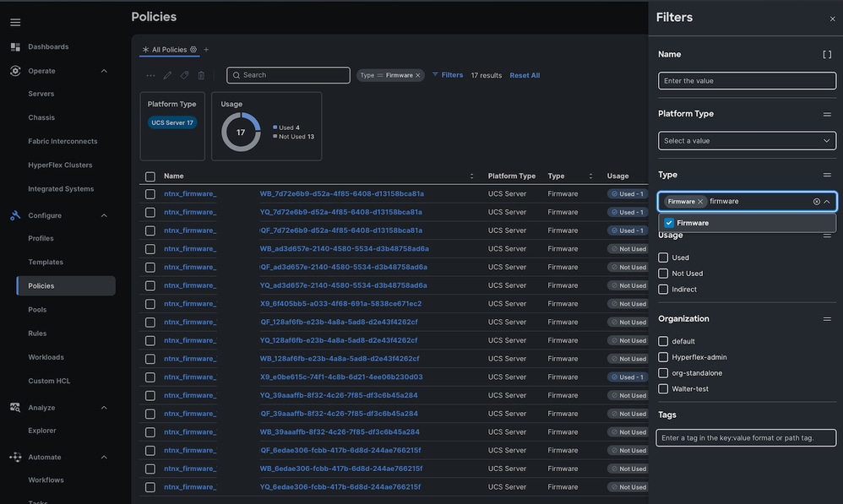This screenshot has width=843, height=504.
Task: Open All Policies tab settings gear
Action: pos(193,50)
